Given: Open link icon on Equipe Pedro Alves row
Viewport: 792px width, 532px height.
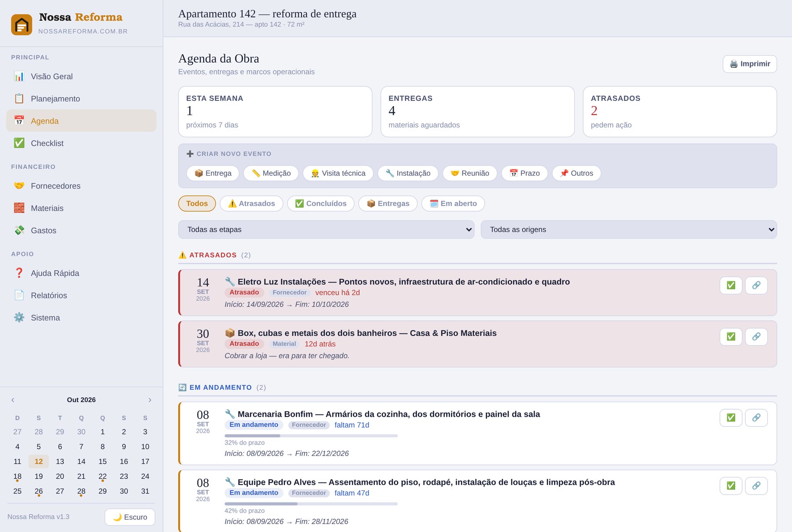Looking at the screenshot, I should point(756,486).
